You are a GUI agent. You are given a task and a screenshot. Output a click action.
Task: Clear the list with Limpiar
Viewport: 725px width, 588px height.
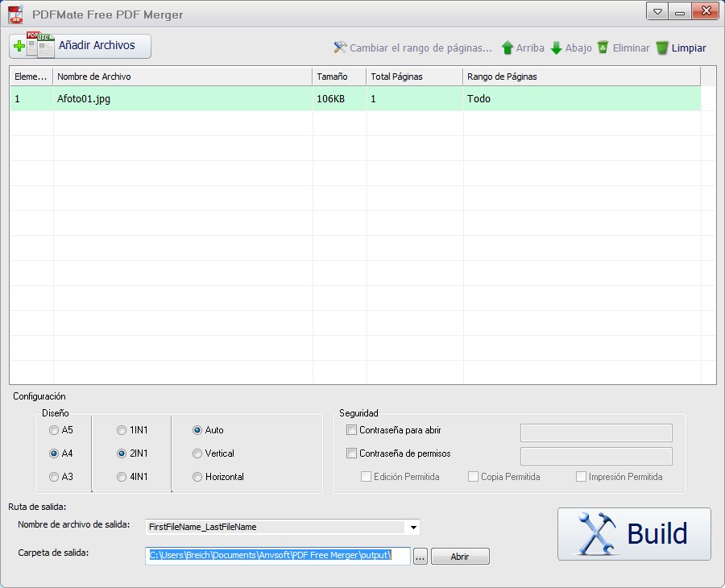coord(681,48)
